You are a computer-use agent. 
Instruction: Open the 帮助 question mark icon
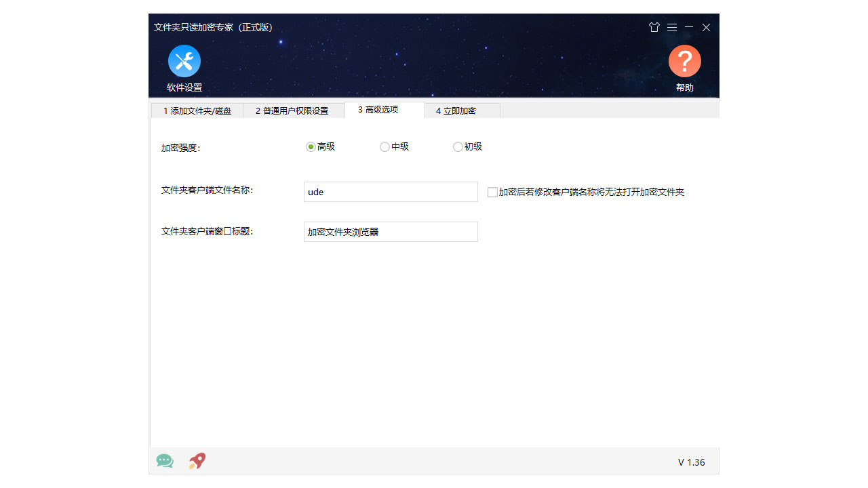[685, 61]
